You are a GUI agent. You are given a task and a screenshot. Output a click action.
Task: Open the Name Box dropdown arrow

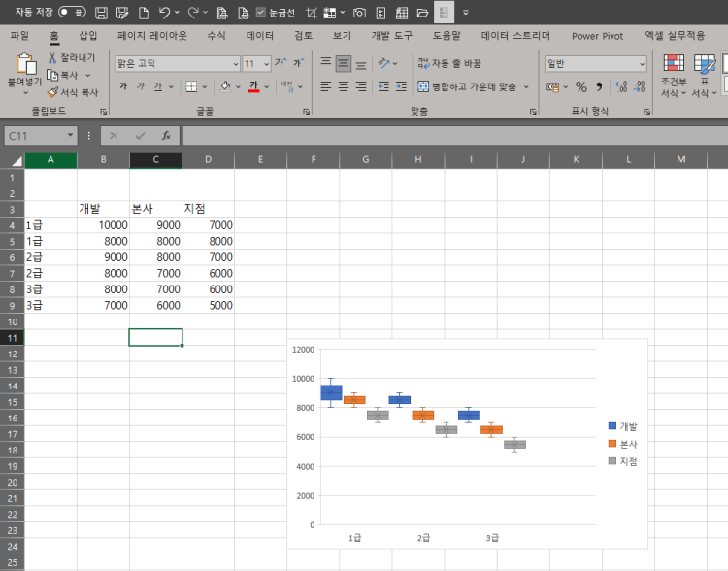pos(70,135)
